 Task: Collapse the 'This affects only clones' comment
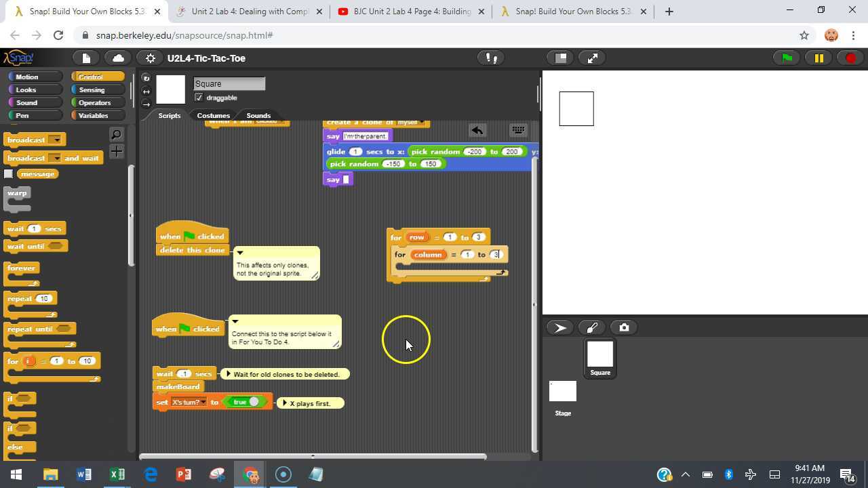click(x=240, y=252)
